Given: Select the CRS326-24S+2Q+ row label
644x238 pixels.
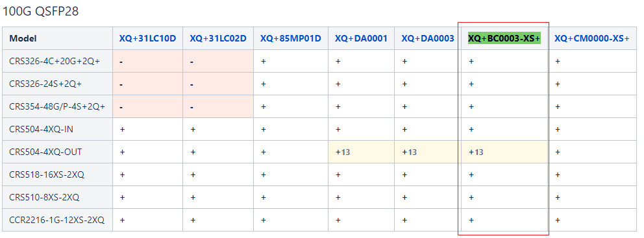Looking at the screenshot, I should [x=45, y=84].
